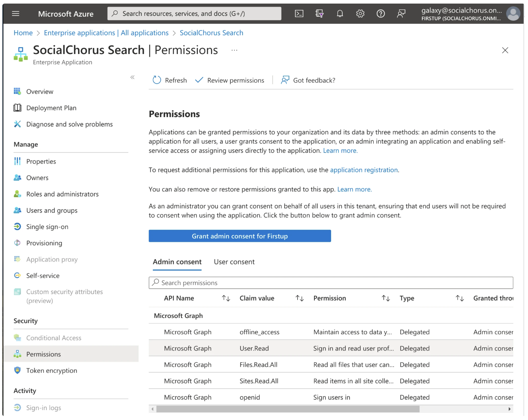Open SocialChorus Search breadcrumb link
Viewport: 528px width, 420px height.
212,33
